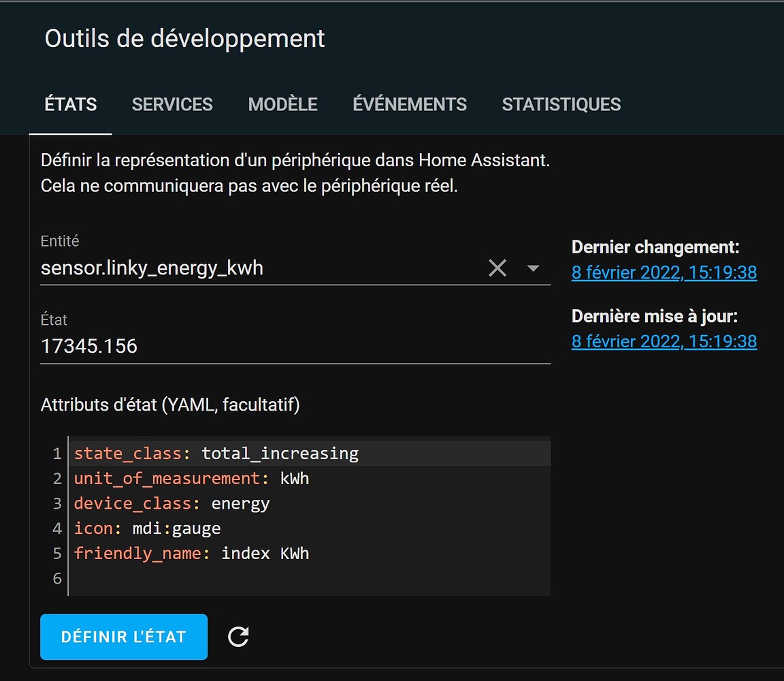
Task: Click the refresh icon beside Définir l'état
Action: pos(238,637)
